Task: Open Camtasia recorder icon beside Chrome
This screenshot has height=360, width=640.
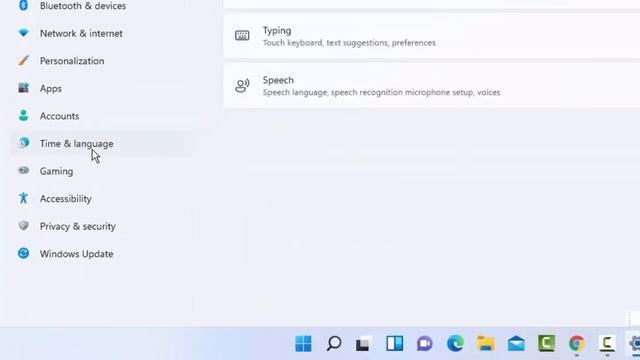Action: coord(607,344)
